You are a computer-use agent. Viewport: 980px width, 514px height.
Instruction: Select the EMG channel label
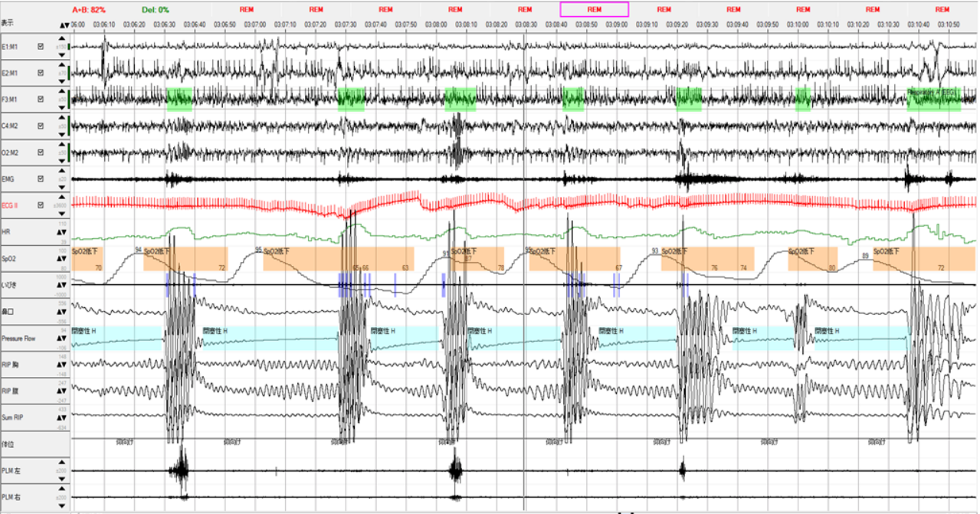8,179
